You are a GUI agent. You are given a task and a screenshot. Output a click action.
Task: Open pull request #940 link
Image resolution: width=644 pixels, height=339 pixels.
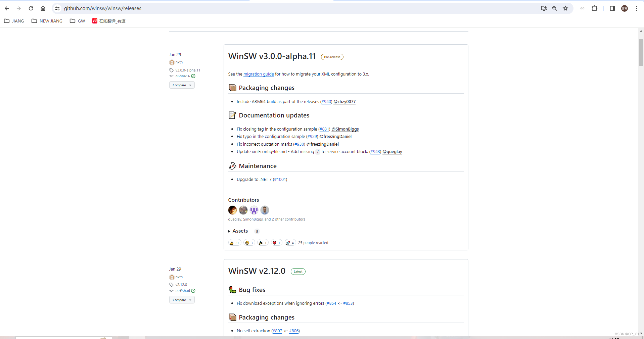pyautogui.click(x=326, y=102)
